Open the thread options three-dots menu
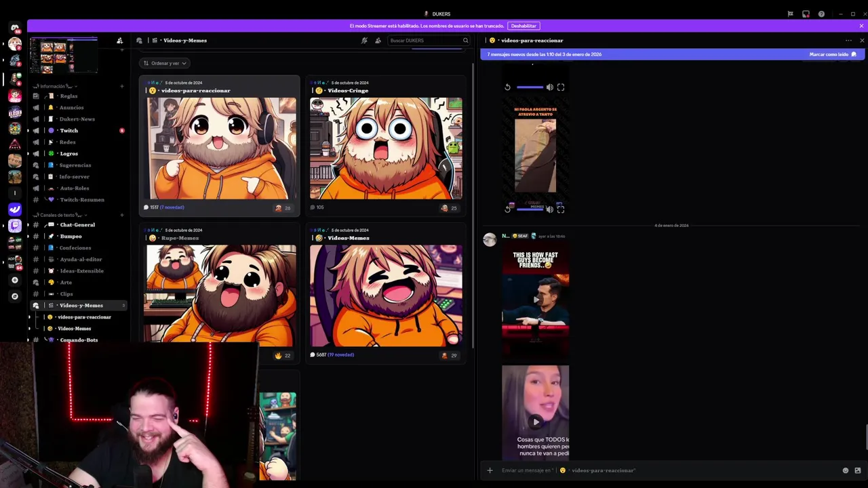This screenshot has width=868, height=488. coord(848,41)
